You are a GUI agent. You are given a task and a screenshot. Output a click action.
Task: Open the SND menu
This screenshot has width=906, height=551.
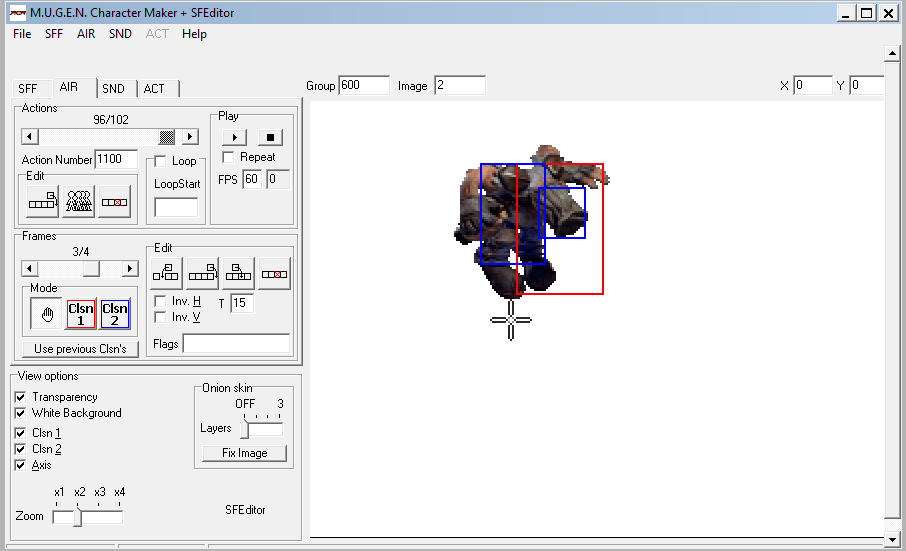pos(120,34)
